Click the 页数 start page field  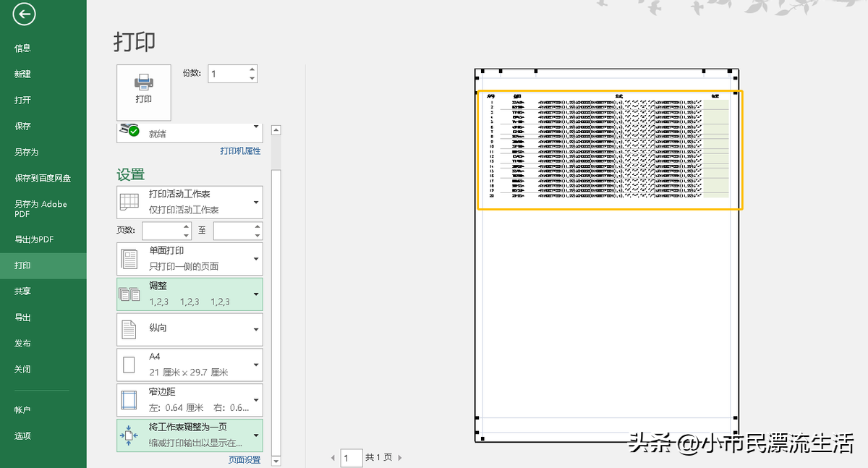[x=161, y=231]
